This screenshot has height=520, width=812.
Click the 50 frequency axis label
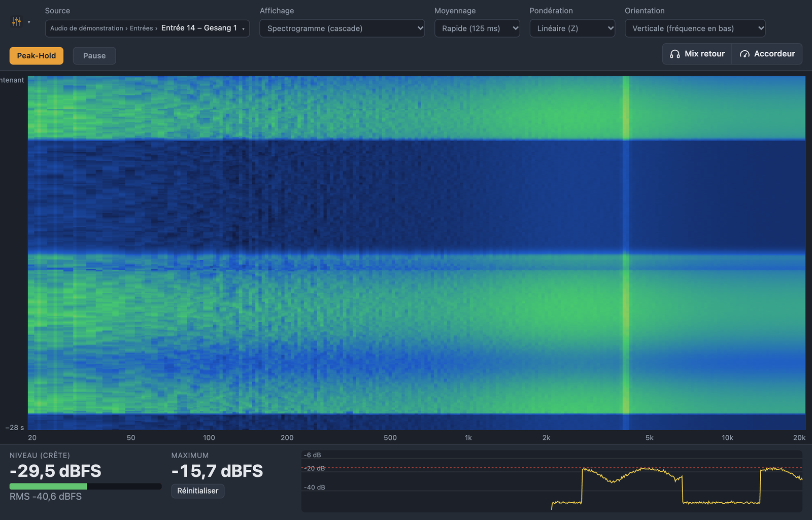131,438
